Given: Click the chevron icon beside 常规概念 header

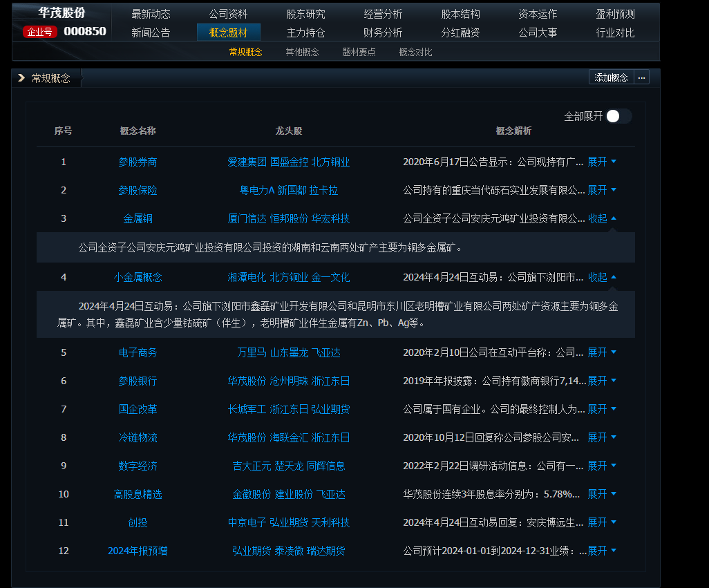Looking at the screenshot, I should (21, 78).
